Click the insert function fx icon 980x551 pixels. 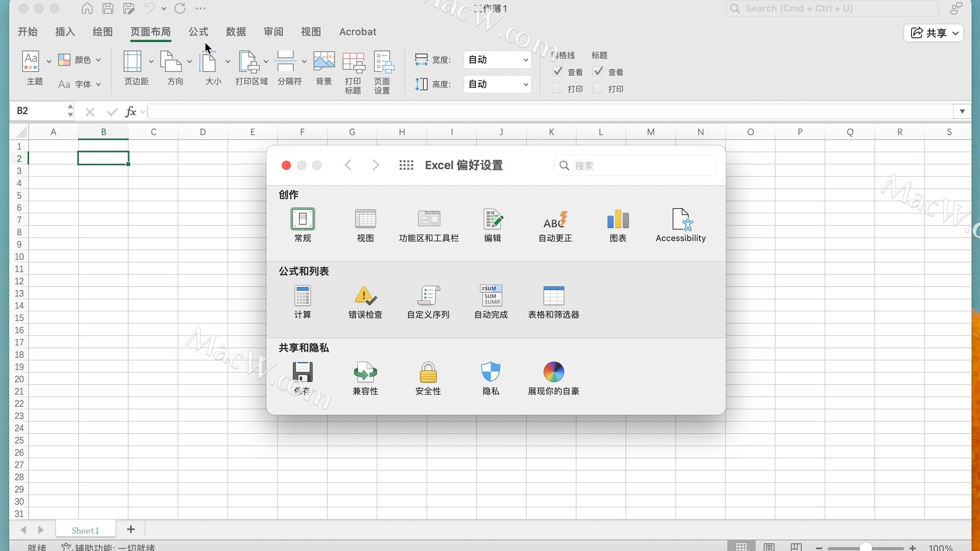click(131, 111)
